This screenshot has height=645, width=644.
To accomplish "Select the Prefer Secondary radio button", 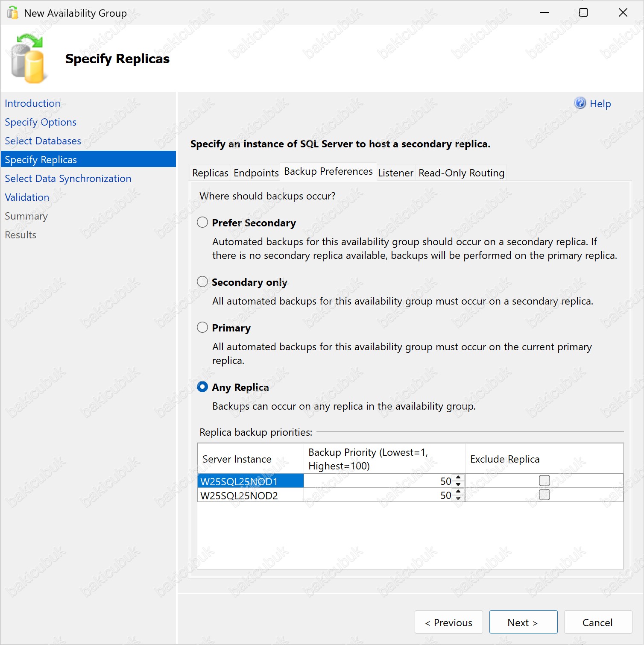I will click(x=202, y=223).
